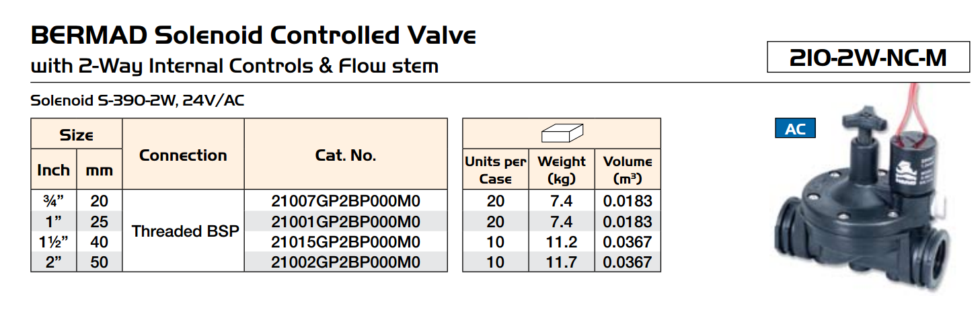Click the box package icon above Weight
This screenshot has width=980, height=312.
pos(562,133)
